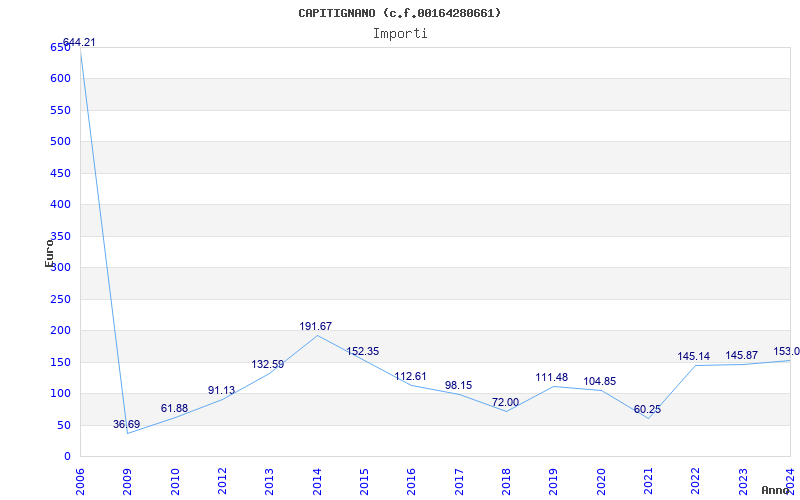Click the x-axis year 2012
Viewport: 800px width, 500px height.
[x=222, y=481]
